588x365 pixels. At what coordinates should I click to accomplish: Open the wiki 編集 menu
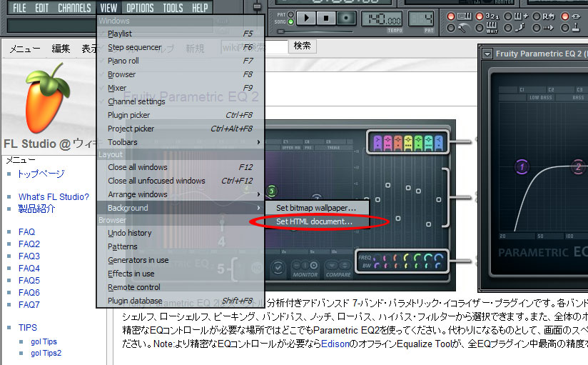(61, 49)
